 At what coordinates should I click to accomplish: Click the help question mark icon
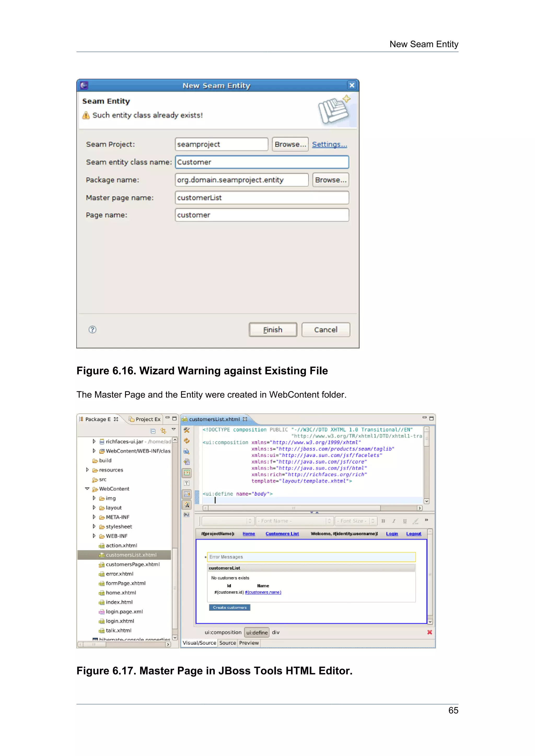[x=92, y=330]
